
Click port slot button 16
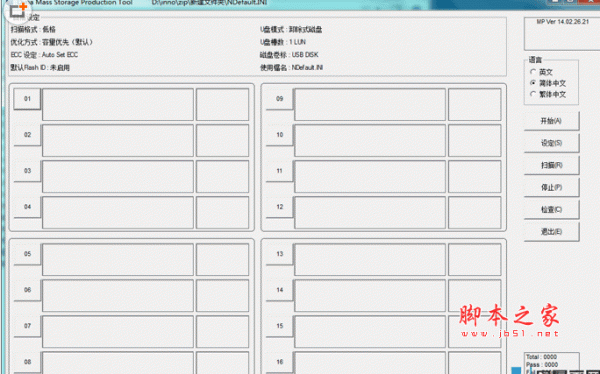[280, 362]
